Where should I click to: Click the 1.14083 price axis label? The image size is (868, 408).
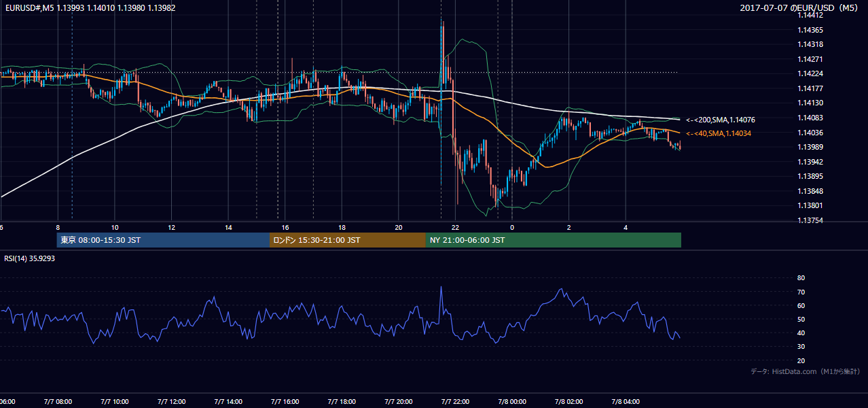[x=812, y=118]
